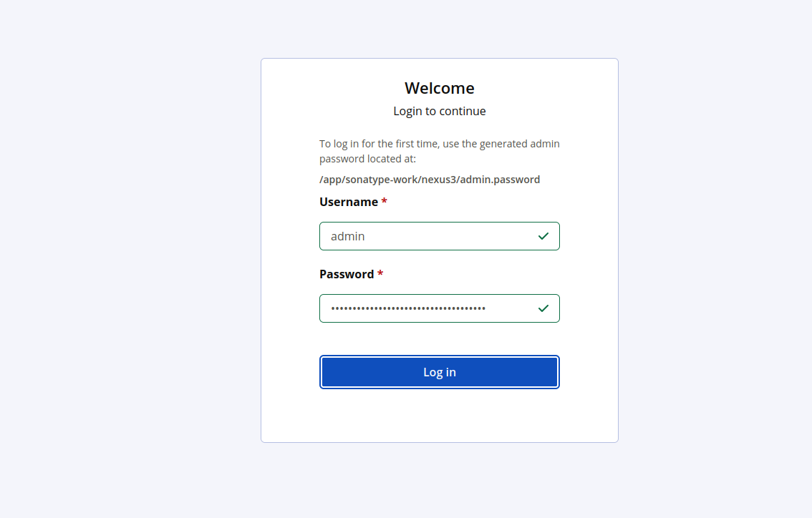Click empty card space below Log in button
The width and height of the screenshot is (812, 518).
(x=440, y=416)
